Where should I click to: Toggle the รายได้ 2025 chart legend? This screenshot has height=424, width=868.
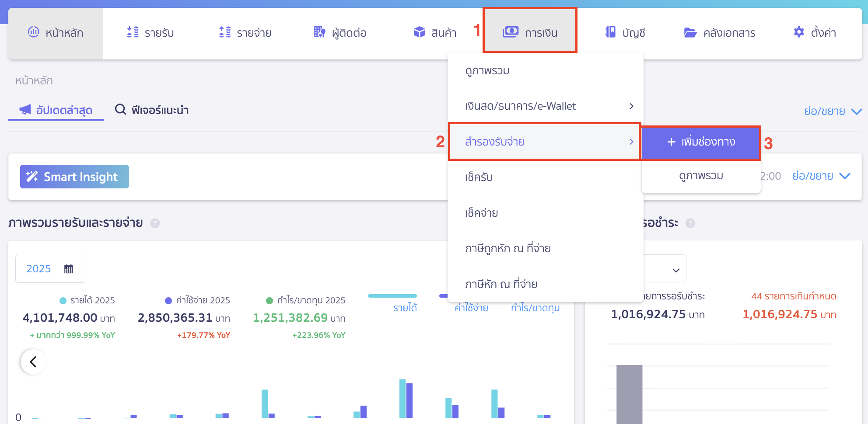click(87, 300)
